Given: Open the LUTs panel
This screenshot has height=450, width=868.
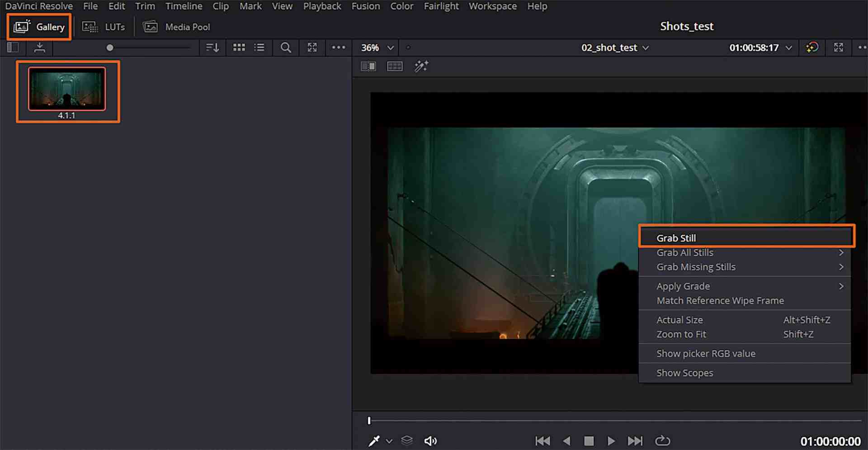Looking at the screenshot, I should coord(104,27).
